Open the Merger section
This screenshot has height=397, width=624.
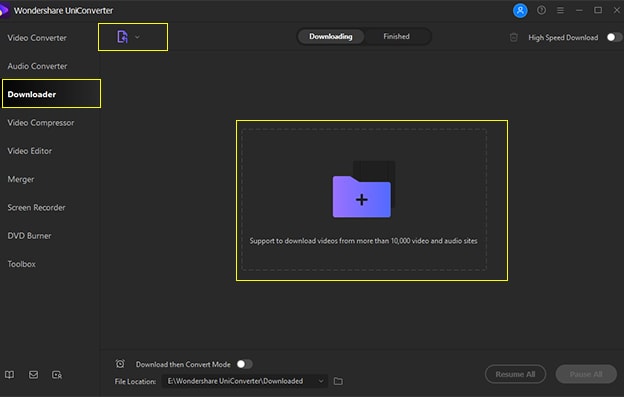coord(21,179)
